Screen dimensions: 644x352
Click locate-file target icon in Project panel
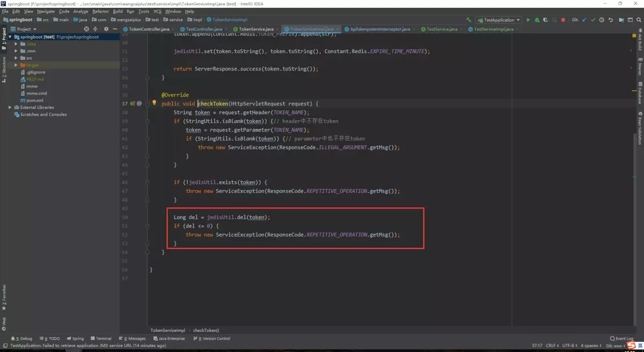(x=86, y=29)
